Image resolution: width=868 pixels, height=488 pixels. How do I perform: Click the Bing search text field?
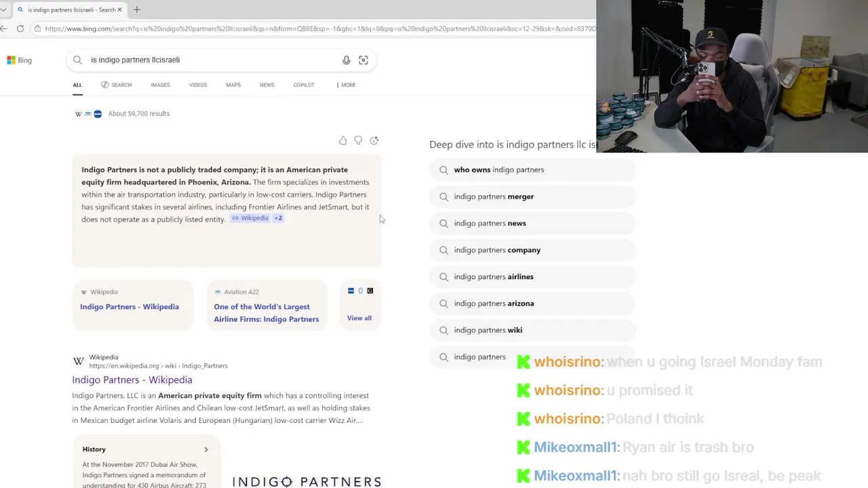tap(214, 60)
